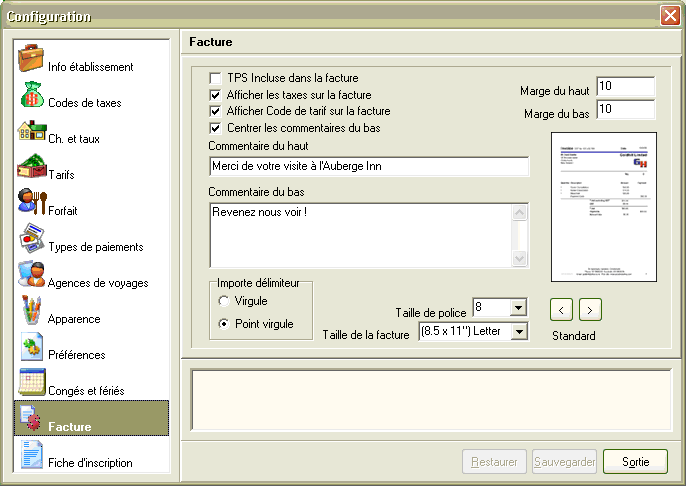Toggle Centrer les commentaires du bas
Viewport: 686px width, 486px height.
[215, 128]
